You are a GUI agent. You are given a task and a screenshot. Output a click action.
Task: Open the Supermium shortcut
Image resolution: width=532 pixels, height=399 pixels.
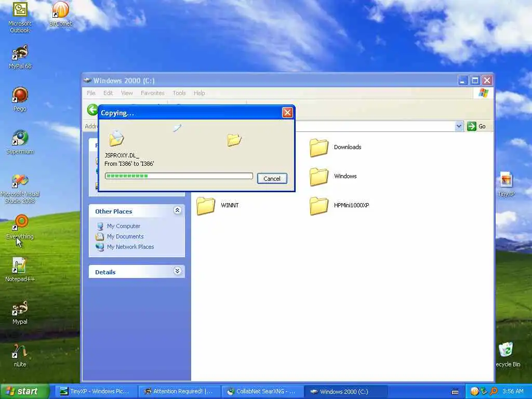click(20, 142)
